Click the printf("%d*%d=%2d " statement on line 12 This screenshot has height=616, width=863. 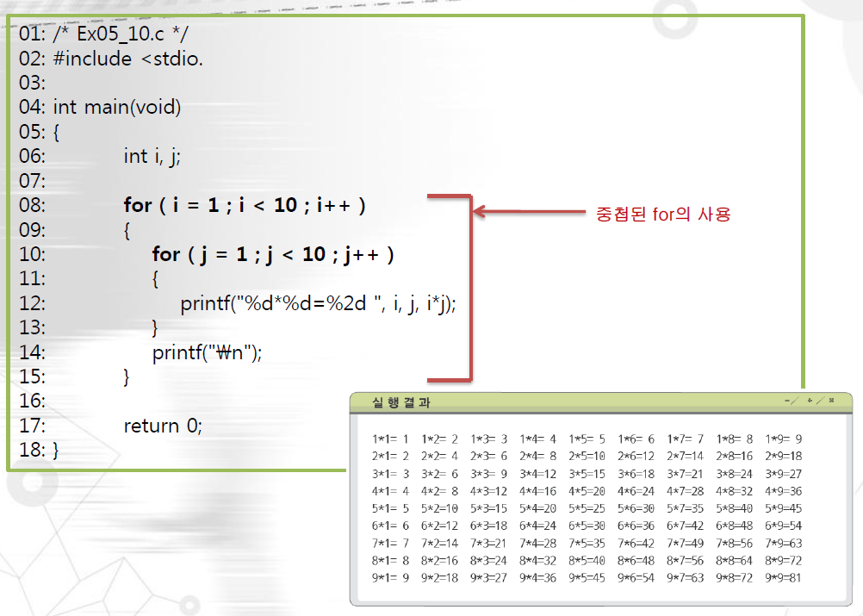pyautogui.click(x=318, y=303)
